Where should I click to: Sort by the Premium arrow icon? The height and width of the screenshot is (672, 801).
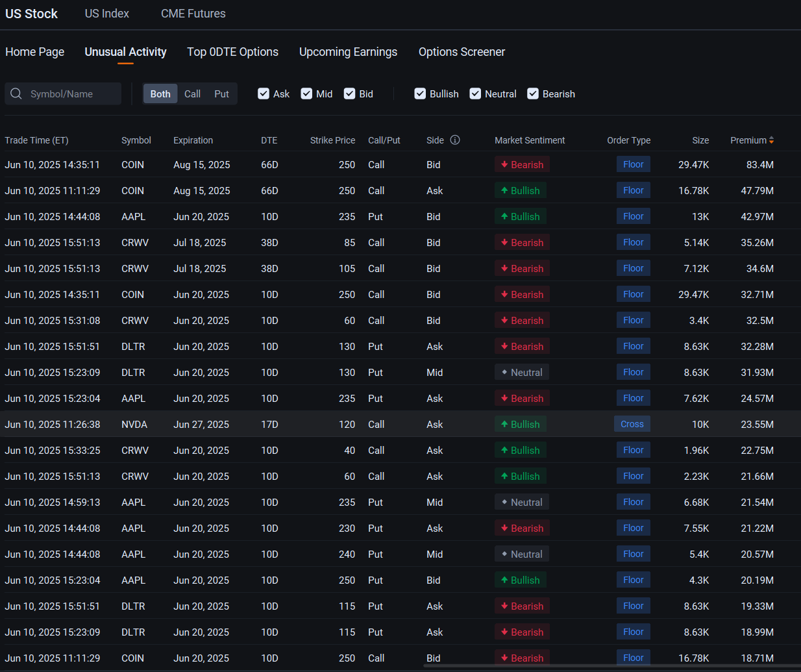771,140
